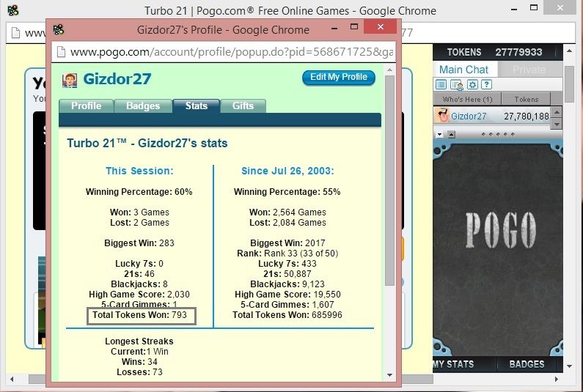583x392 pixels.
Task: Sort by Who's Here (1) column header
Action: click(467, 99)
